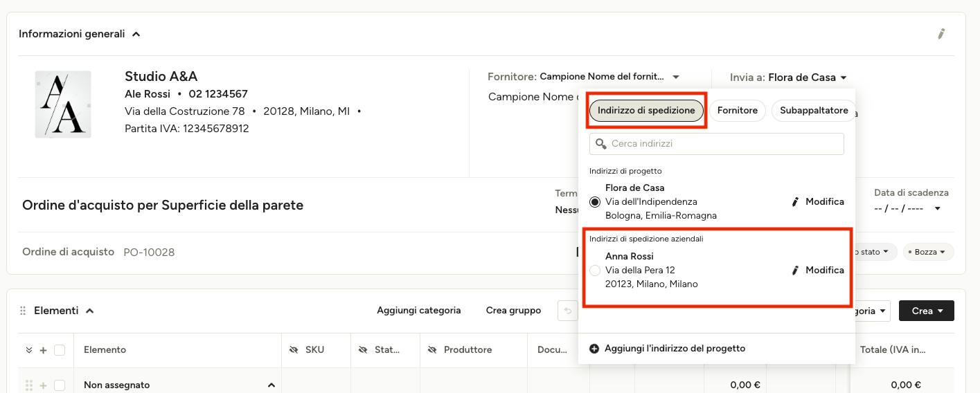Switch to the Subappaltatore tab
The width and height of the screenshot is (980, 393).
click(x=813, y=111)
